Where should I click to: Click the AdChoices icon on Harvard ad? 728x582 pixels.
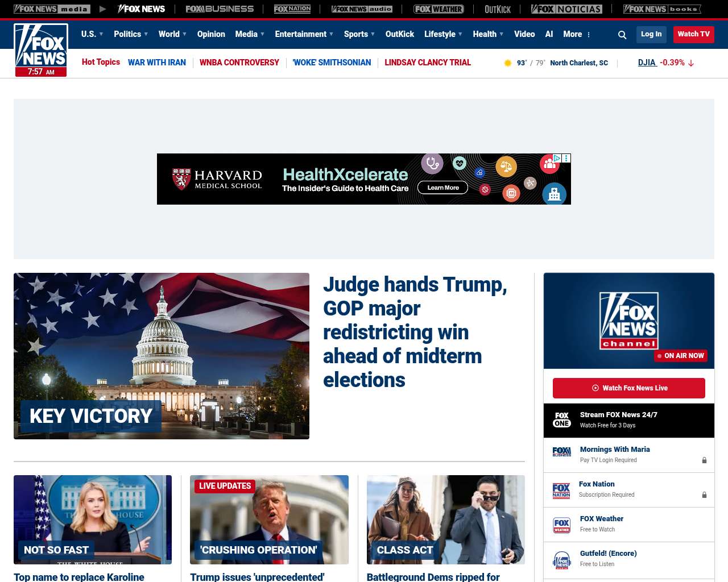click(557, 159)
